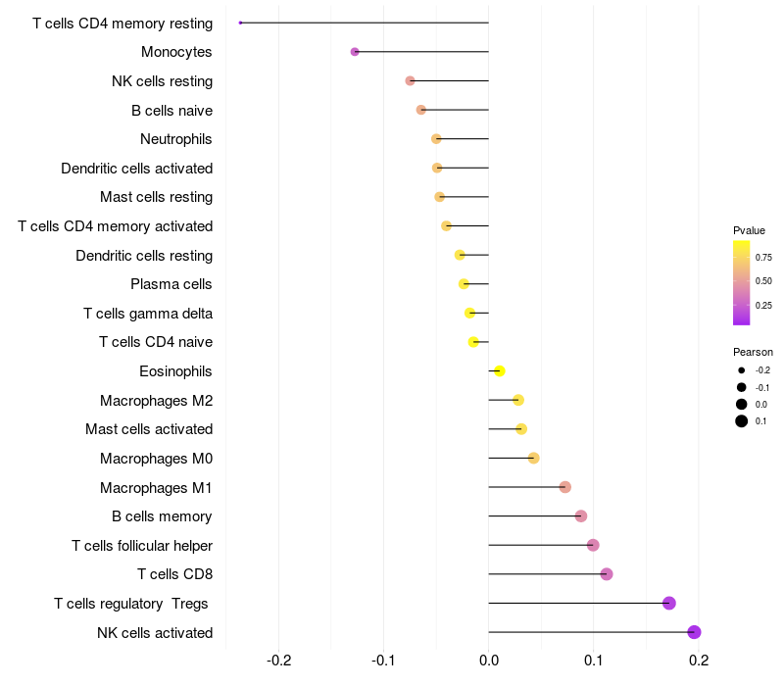The height and width of the screenshot is (686, 784).
Task: Click the NK cells activated data point
Action: pyautogui.click(x=694, y=632)
